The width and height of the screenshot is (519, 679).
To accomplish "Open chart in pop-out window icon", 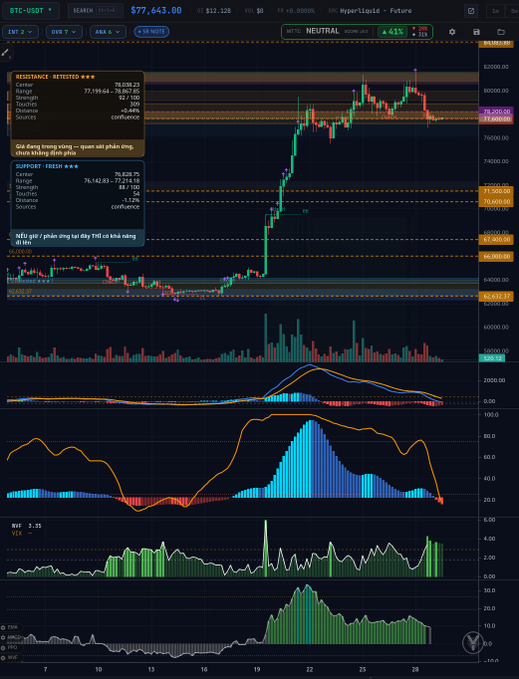I will click(x=471, y=11).
